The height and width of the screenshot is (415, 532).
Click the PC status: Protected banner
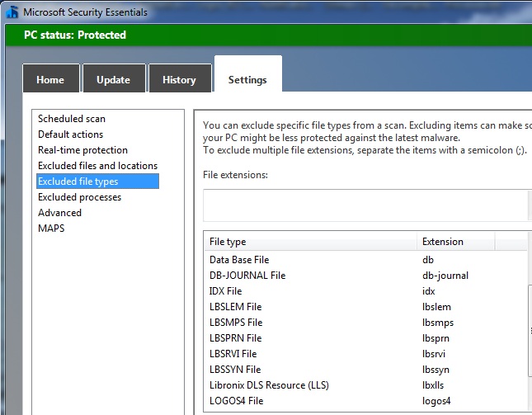coord(269,35)
